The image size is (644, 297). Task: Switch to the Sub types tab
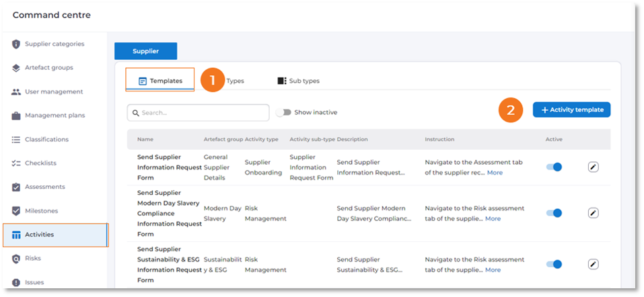298,81
